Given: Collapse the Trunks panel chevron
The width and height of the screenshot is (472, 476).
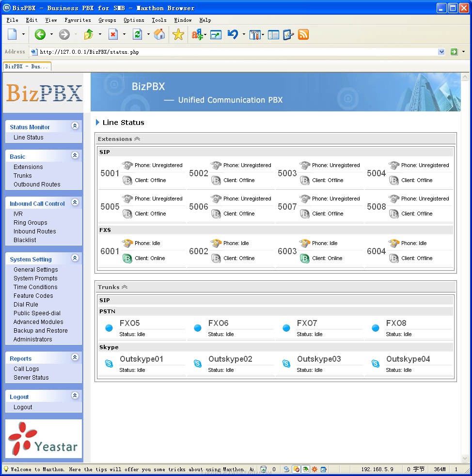Looking at the screenshot, I should click(125, 287).
